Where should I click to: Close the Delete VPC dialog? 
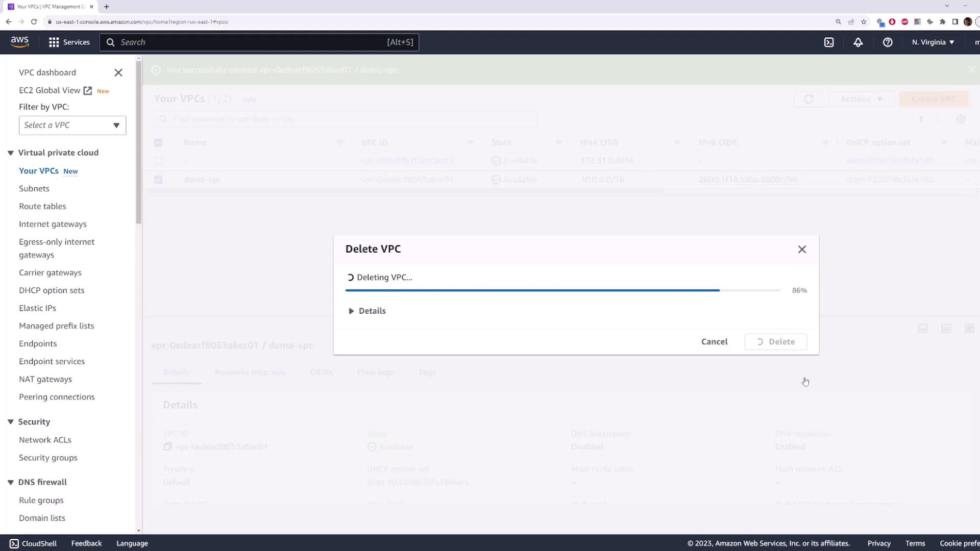(x=802, y=249)
